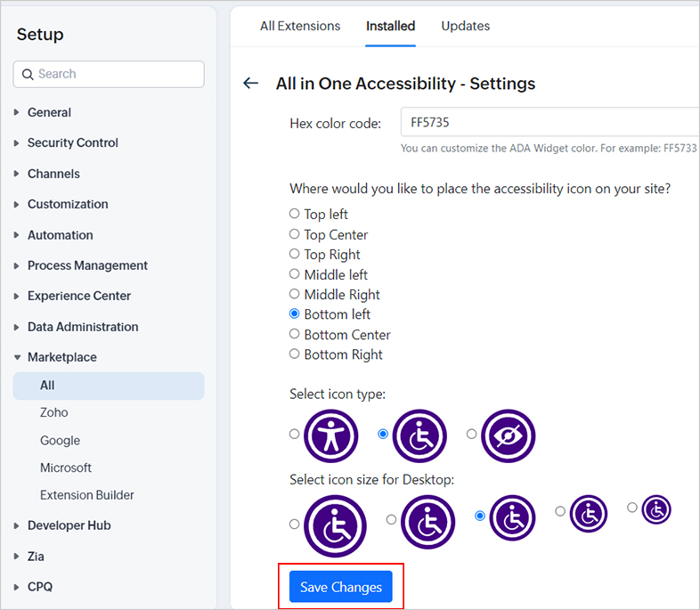Expand the Data Administration section arrow
Screen dimensions: 700x610
coord(17,327)
